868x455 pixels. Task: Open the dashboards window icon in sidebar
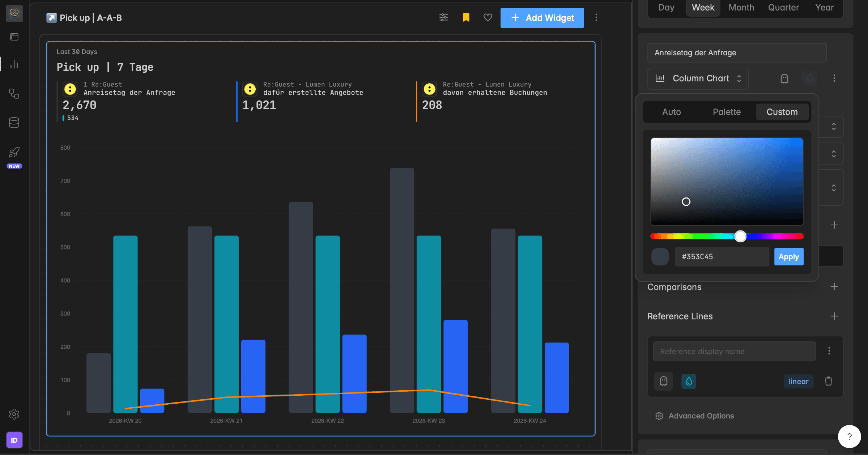click(14, 37)
